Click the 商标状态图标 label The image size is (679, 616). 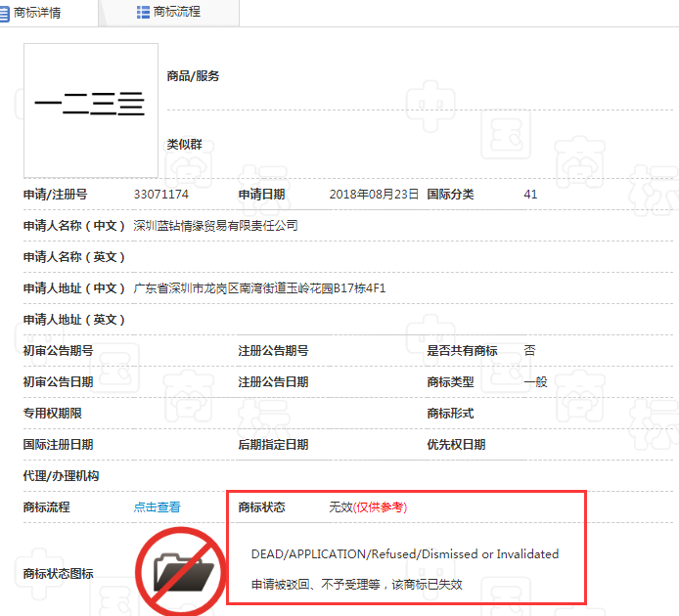[x=58, y=574]
